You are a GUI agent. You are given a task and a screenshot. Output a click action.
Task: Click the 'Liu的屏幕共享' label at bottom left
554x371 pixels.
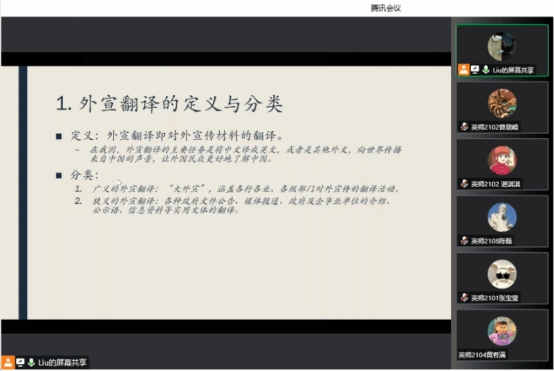(x=62, y=362)
